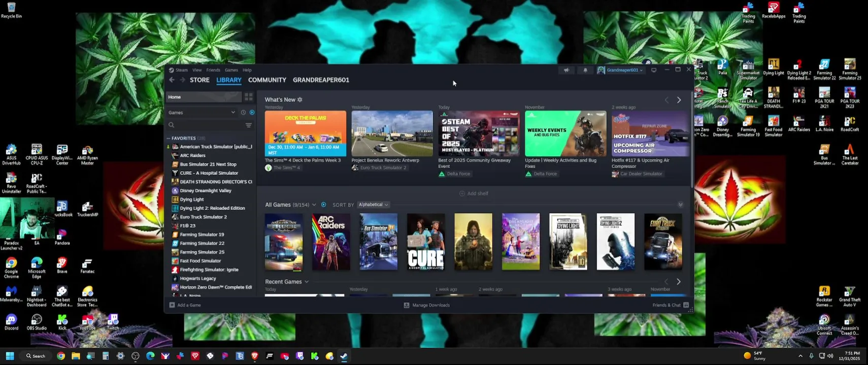Select Disney Dreamlight Valley in sidebar

[212, 191]
